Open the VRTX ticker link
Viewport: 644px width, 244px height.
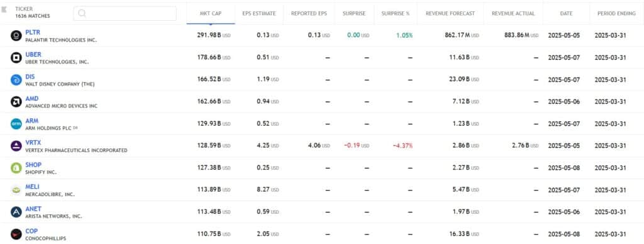(x=33, y=143)
